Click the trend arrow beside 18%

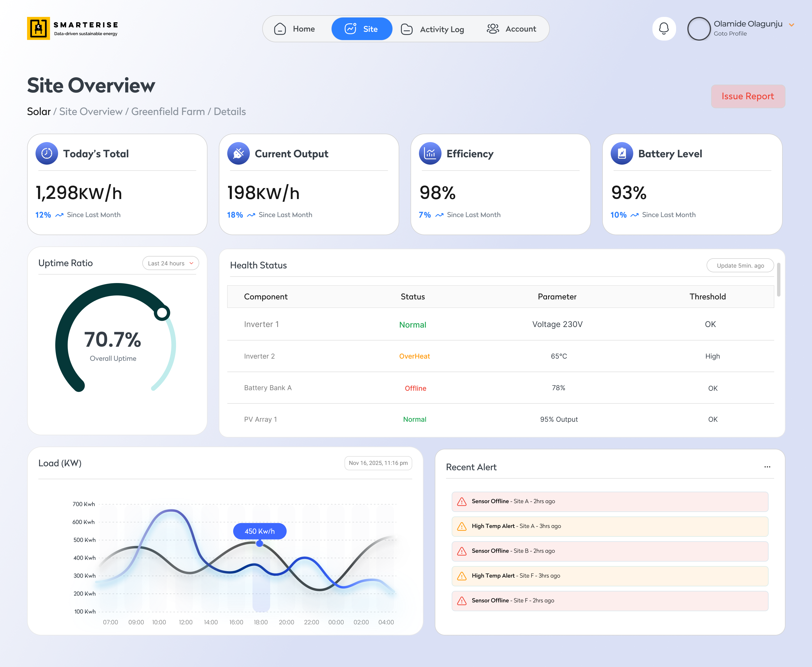251,215
